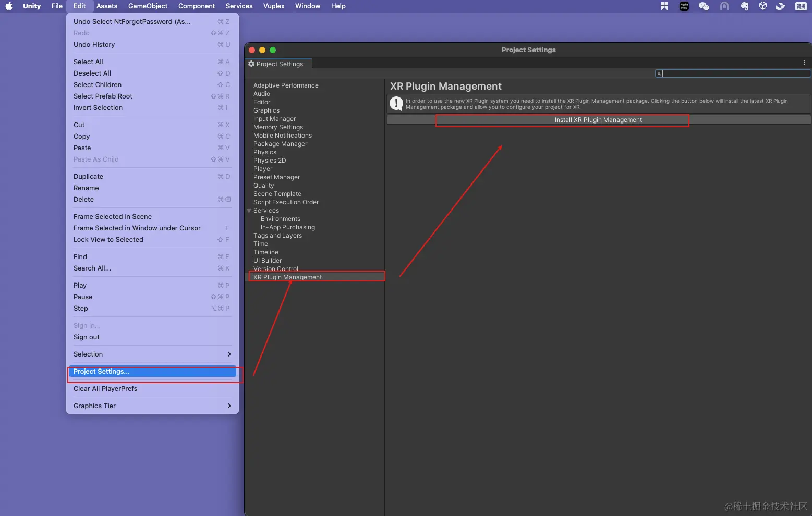Open Adaptive Performance settings
This screenshot has width=812, height=516.
click(x=286, y=85)
